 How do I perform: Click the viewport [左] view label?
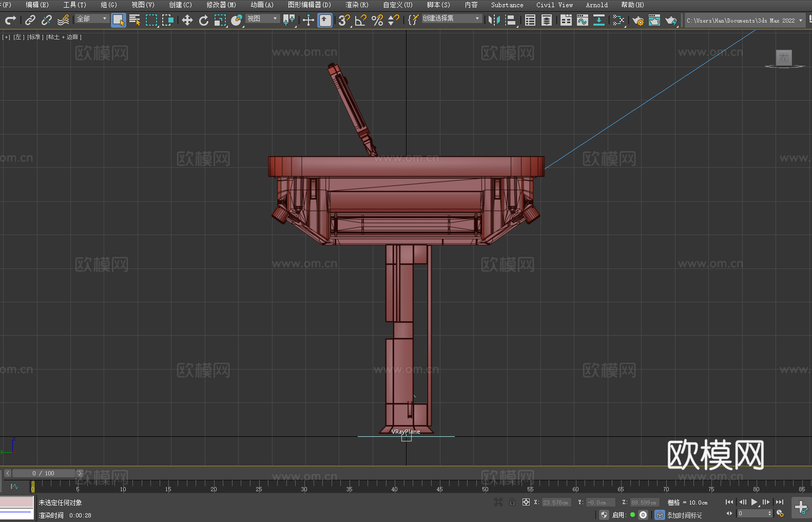coord(18,37)
